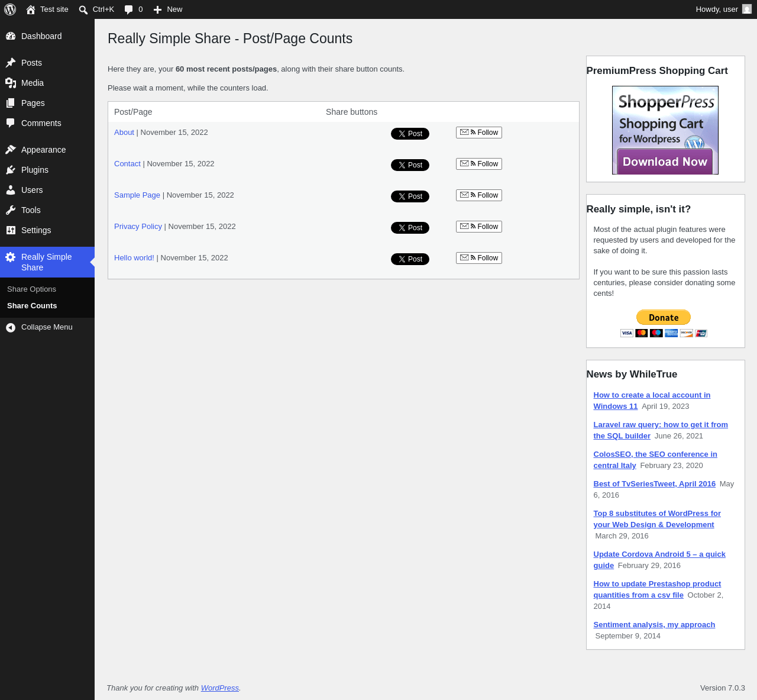Open the Laravel raw query article
This screenshot has width=757, height=700.
[x=661, y=430]
